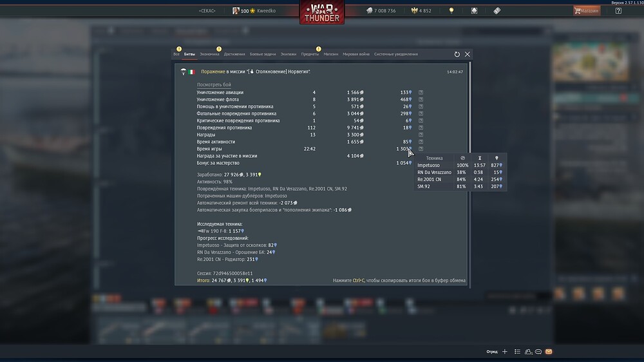The image size is (644, 362).
Task: Click the battle timestamp 14:02:47
Action: pos(455,72)
